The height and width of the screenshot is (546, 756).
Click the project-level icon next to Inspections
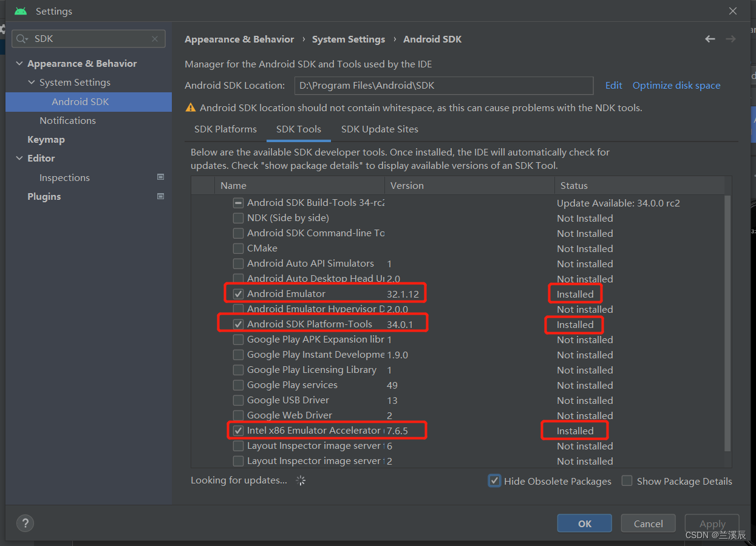160,177
